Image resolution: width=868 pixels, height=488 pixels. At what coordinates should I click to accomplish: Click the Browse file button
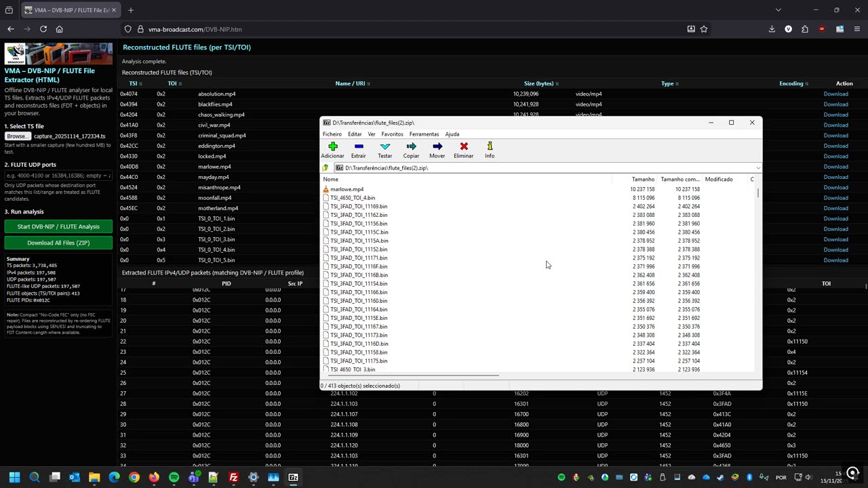(18, 136)
